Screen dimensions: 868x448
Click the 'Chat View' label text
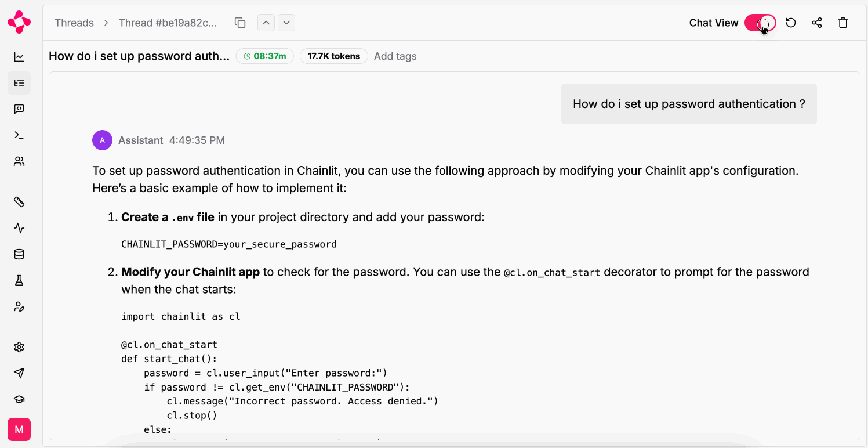coord(714,23)
